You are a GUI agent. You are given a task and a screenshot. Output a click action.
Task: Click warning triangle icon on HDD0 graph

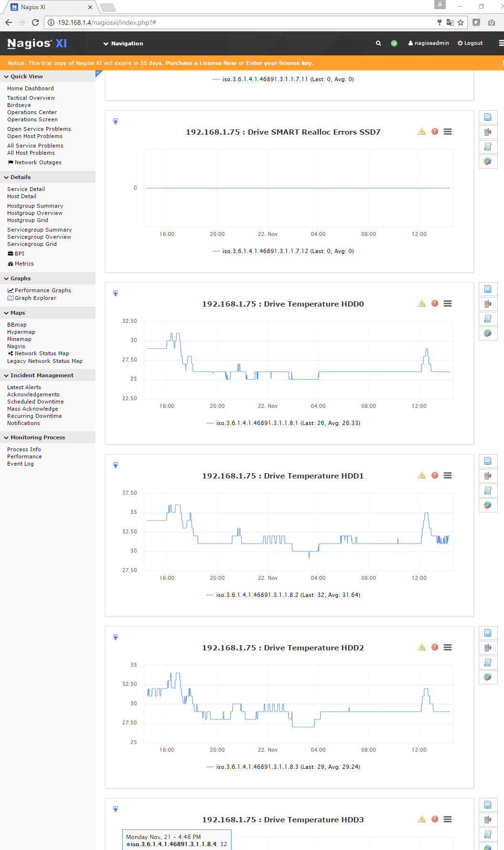tap(422, 304)
